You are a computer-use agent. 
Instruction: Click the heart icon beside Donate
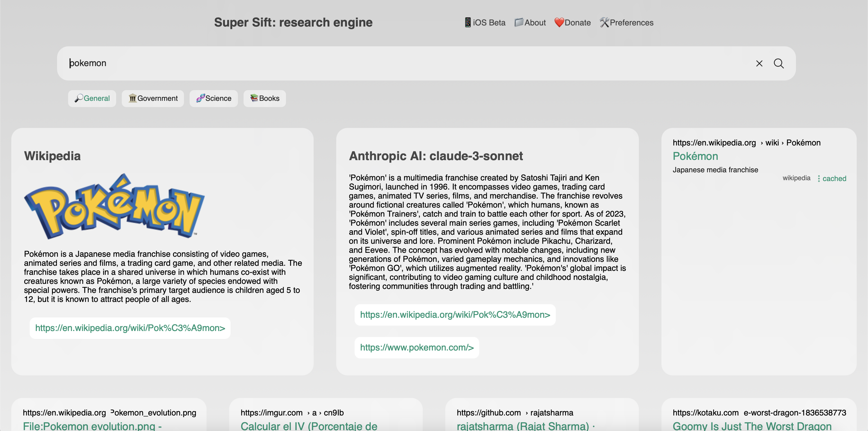coord(559,23)
